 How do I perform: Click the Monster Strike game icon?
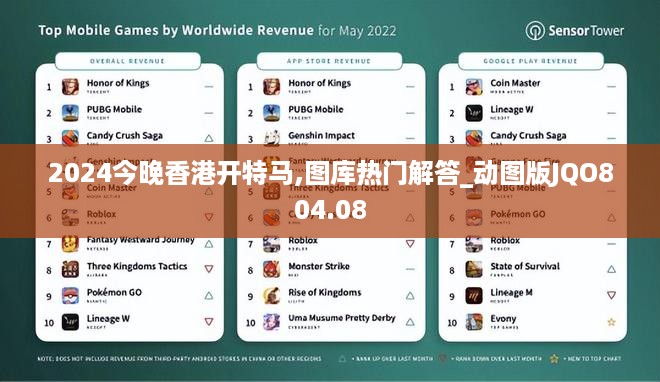pyautogui.click(x=272, y=269)
